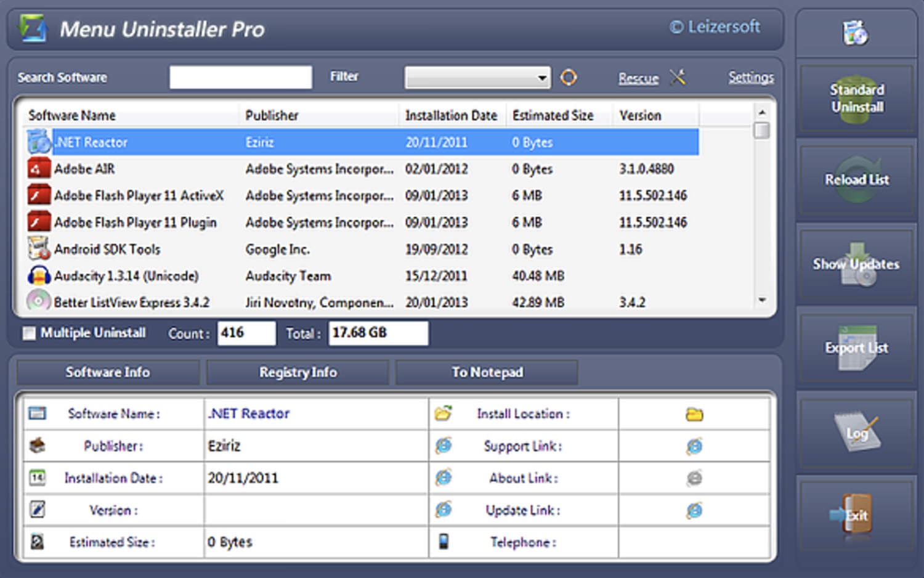The width and height of the screenshot is (924, 578).
Task: Open the Rescue link
Action: pos(638,78)
